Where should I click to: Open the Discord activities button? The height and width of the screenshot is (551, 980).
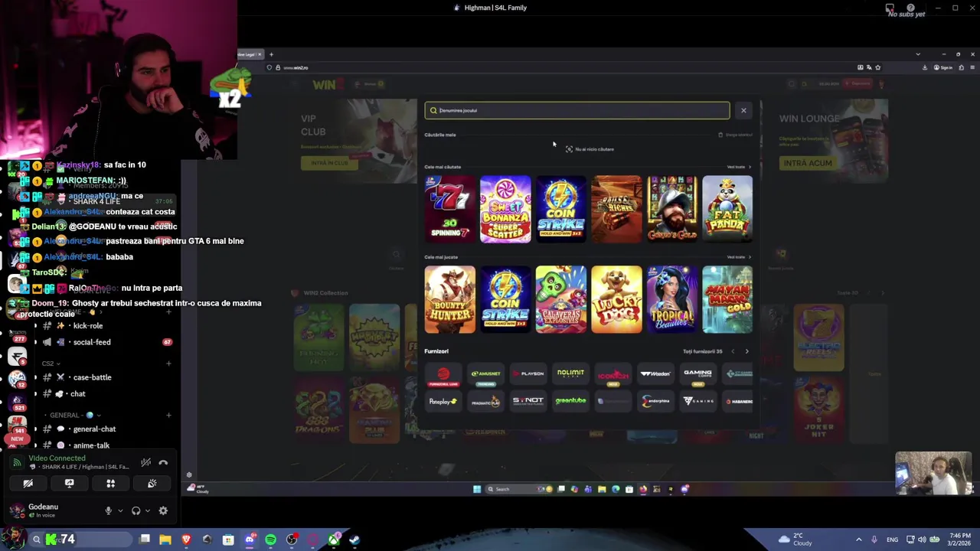click(x=110, y=484)
